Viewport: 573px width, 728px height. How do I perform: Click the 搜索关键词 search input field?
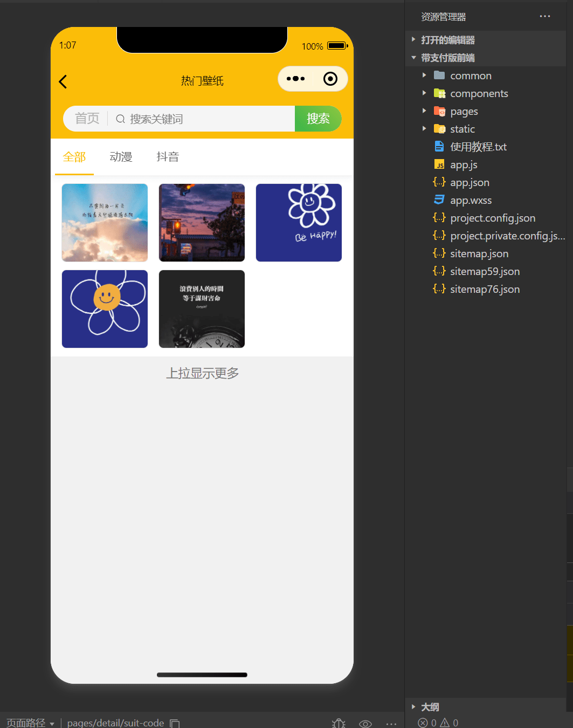point(202,119)
